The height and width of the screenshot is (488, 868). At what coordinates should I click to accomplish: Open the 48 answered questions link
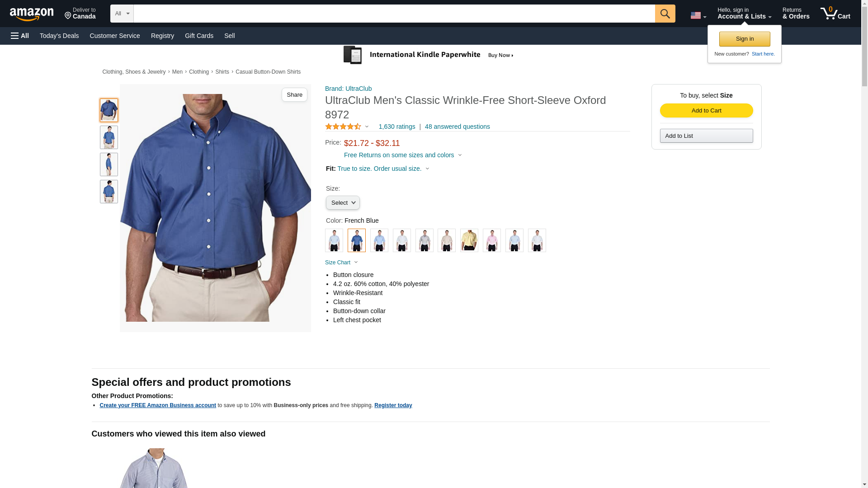coord(457,127)
